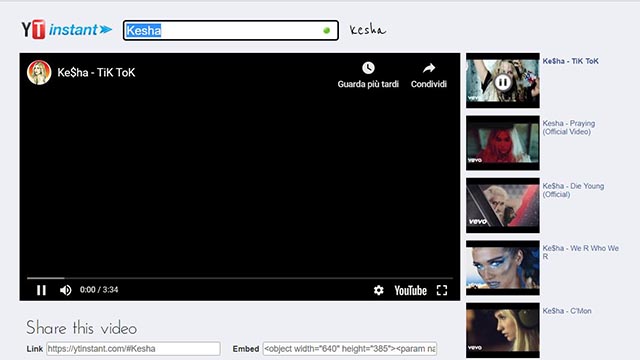Select the share Link URL field

pyautogui.click(x=133, y=349)
